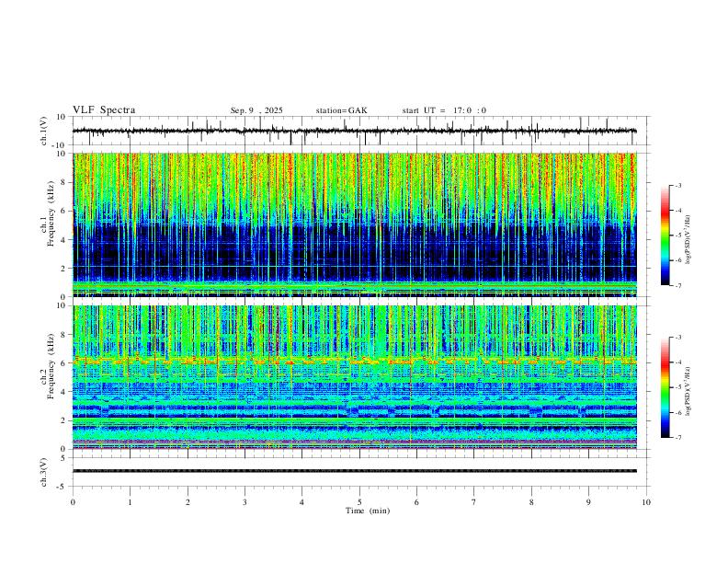Click the ch.2 PSD color scale bar
The width and height of the screenshot is (728, 563).
pos(665,387)
